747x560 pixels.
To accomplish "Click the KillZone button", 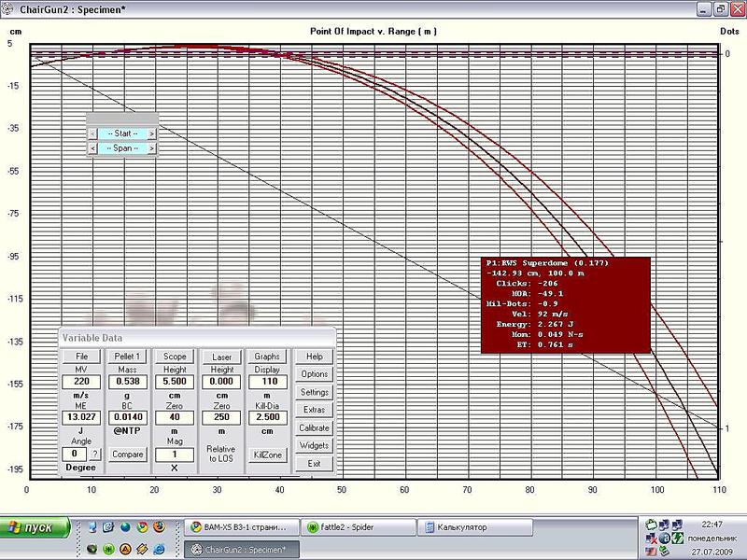I will pyautogui.click(x=267, y=455).
